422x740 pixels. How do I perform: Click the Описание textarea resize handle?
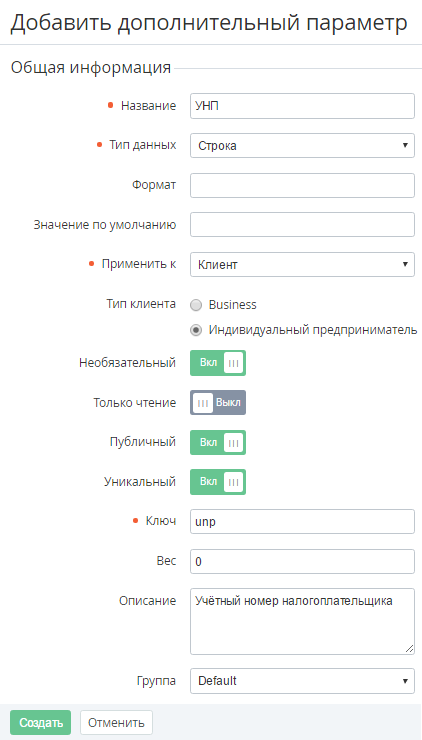pyautogui.click(x=409, y=649)
